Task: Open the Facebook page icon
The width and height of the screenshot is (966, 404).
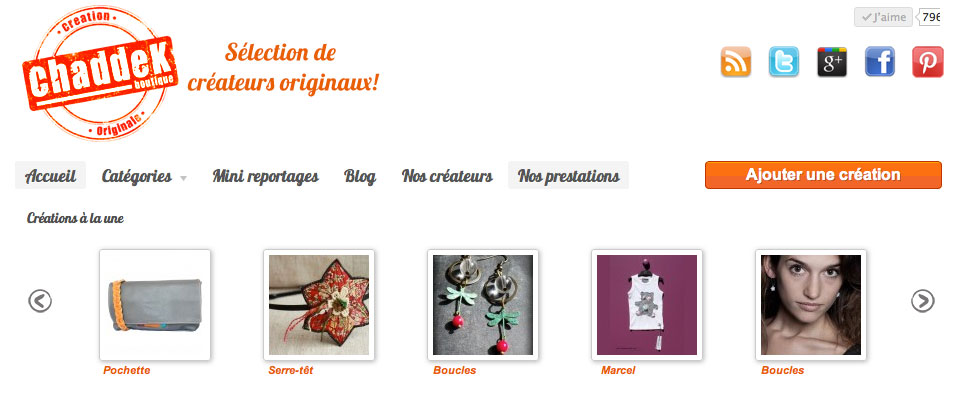Action: [x=880, y=62]
